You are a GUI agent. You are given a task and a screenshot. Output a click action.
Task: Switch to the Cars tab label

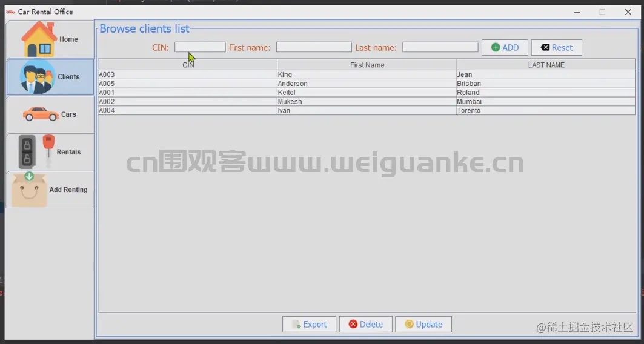point(68,114)
